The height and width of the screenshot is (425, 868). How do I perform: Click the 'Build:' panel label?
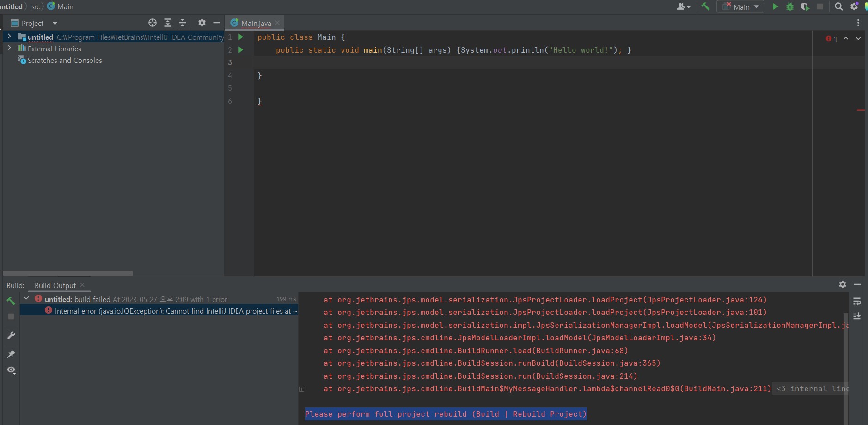tap(15, 285)
